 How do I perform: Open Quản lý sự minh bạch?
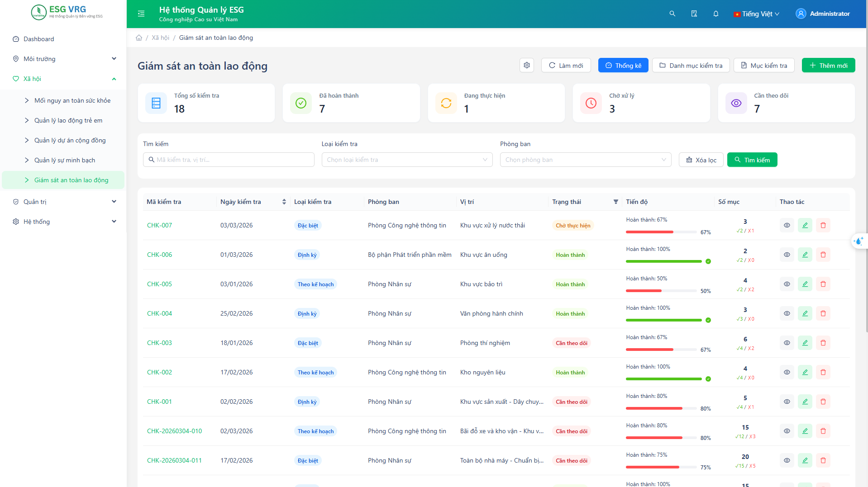pyautogui.click(x=63, y=160)
